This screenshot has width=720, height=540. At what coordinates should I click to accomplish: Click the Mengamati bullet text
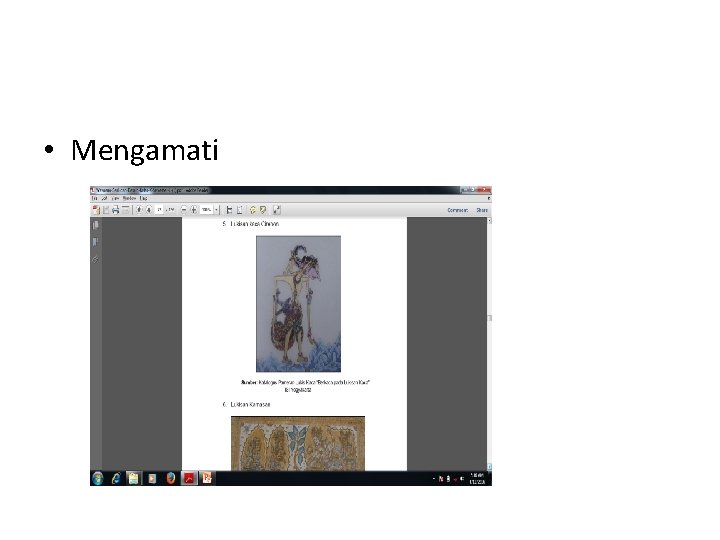tap(145, 150)
